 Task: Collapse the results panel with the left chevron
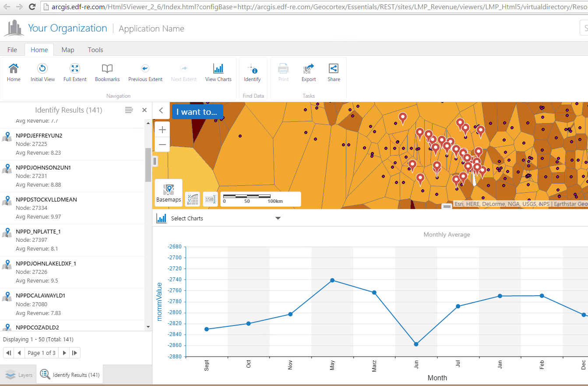coord(161,110)
